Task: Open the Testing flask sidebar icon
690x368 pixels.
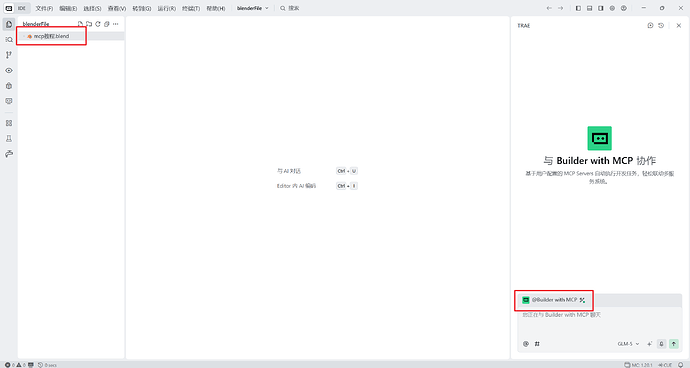Action: click(x=9, y=139)
